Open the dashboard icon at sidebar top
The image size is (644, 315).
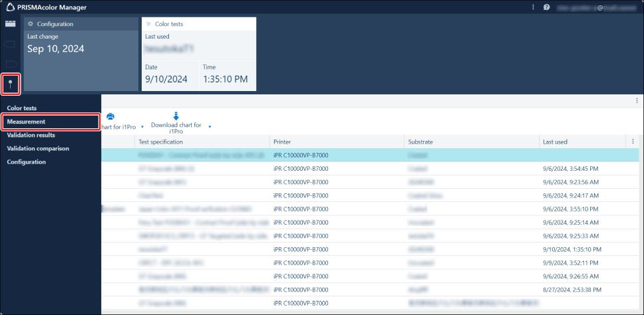(x=10, y=24)
